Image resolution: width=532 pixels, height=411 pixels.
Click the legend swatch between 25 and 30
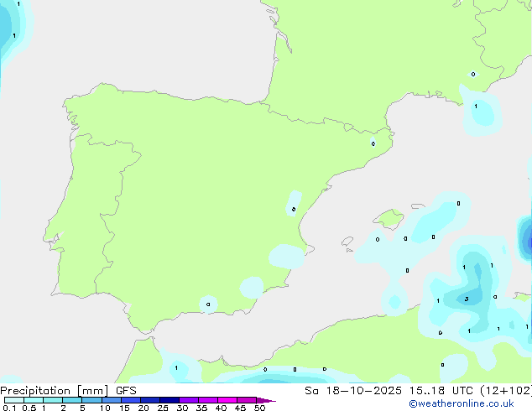170,400
